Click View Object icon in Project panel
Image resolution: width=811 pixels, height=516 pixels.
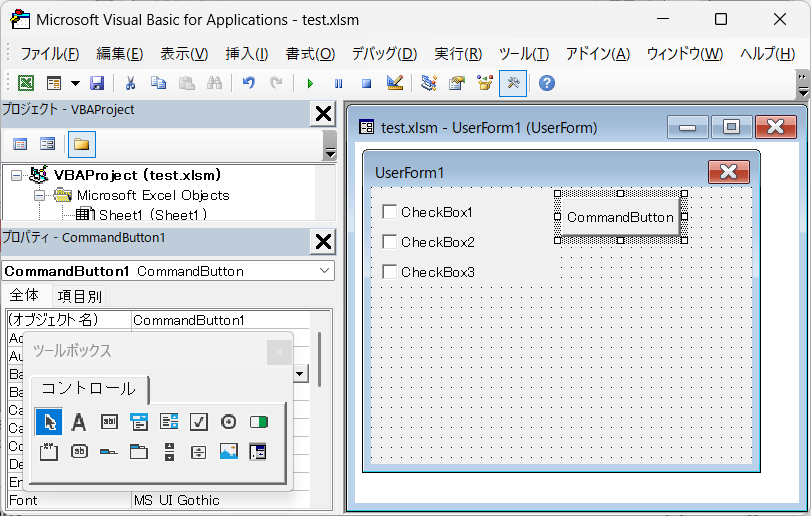pos(48,144)
